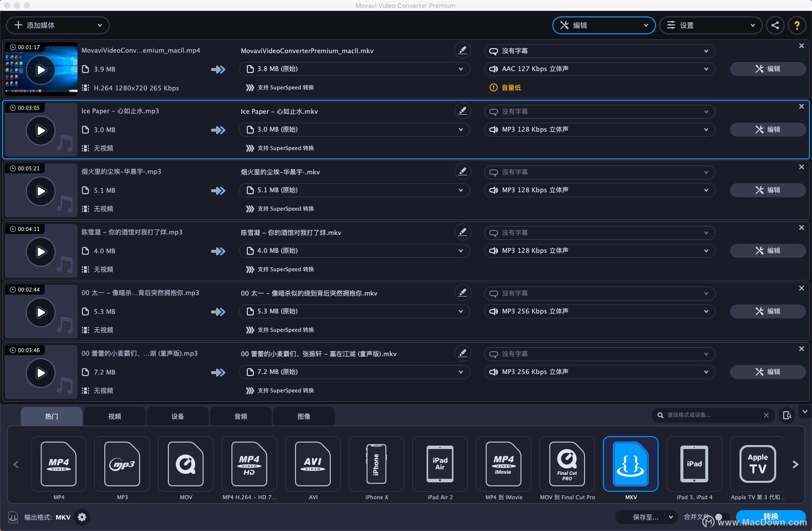
Task: Rename 00 太一 output file via pencil icon
Action: [x=462, y=293]
